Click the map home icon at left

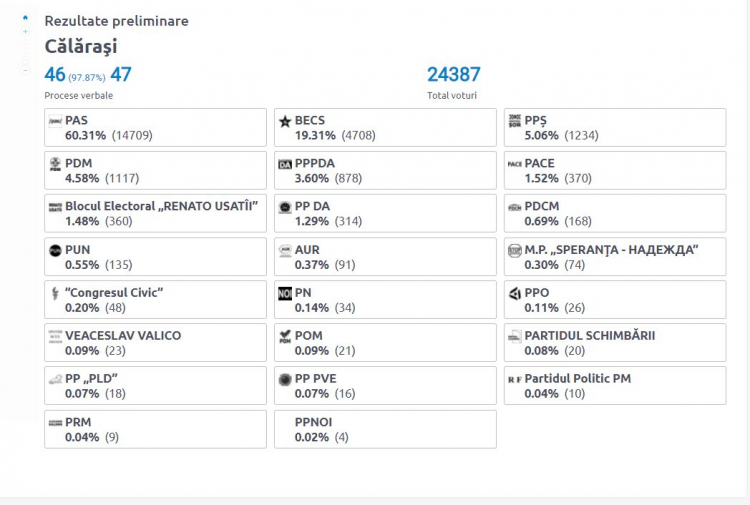(x=25, y=18)
